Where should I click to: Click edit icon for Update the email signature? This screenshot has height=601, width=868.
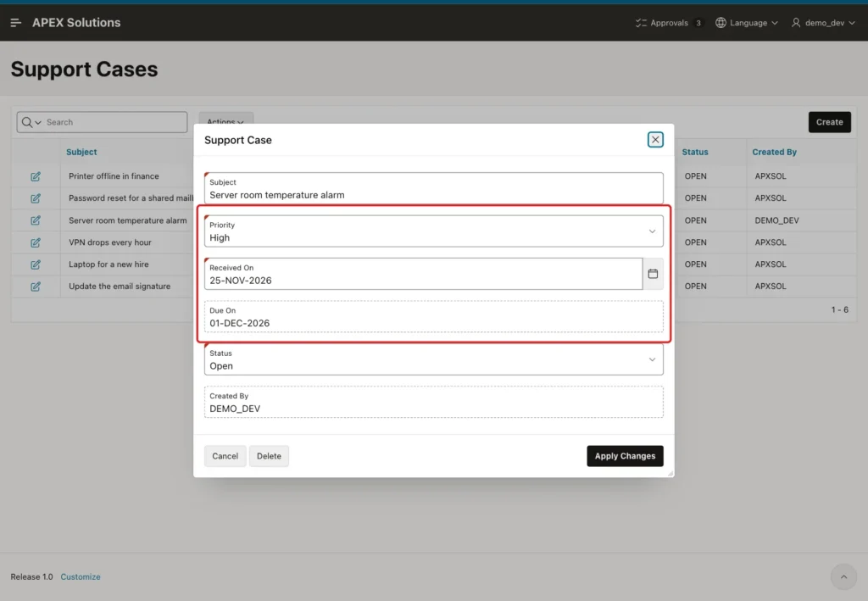[x=36, y=287]
